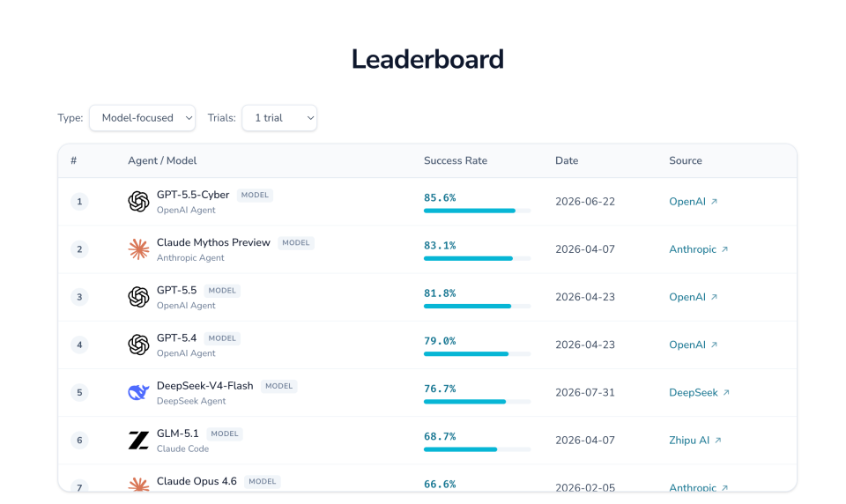Click the GPT-5.5-Cyber model name
Viewport: 846px width, 504px height.
(x=193, y=195)
